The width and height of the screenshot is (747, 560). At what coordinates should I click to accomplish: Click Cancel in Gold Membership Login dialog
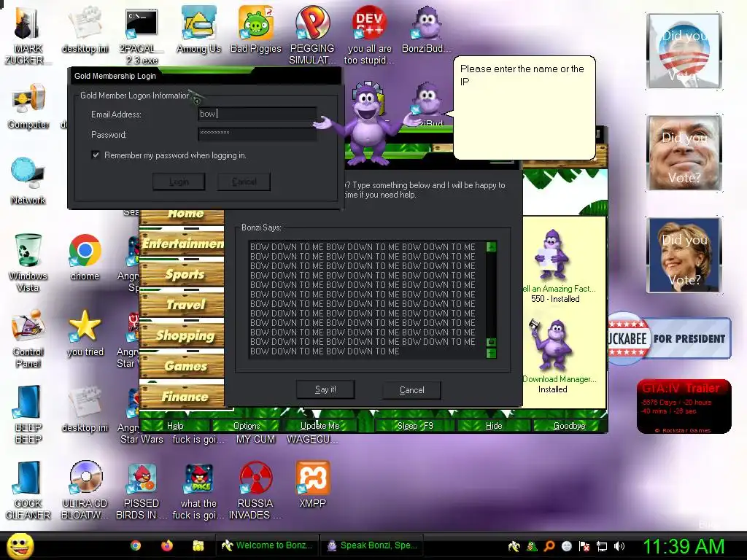tap(244, 182)
